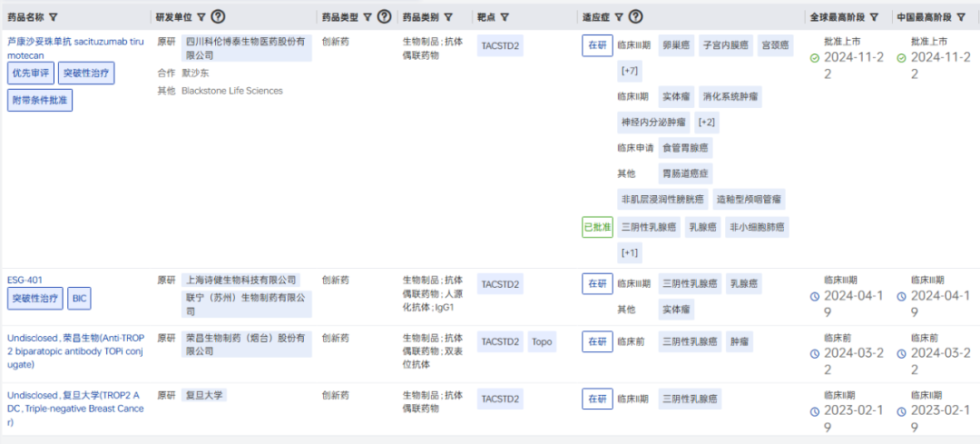Image resolution: width=980 pixels, height=444 pixels.
Task: Open help icon next to 适应症
Action: tap(636, 17)
